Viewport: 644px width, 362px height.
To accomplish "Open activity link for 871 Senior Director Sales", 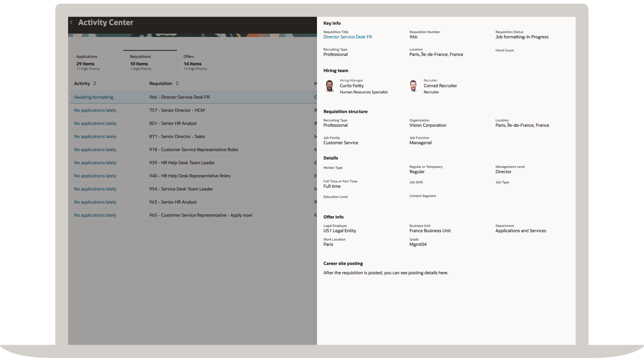I will 95,136.
